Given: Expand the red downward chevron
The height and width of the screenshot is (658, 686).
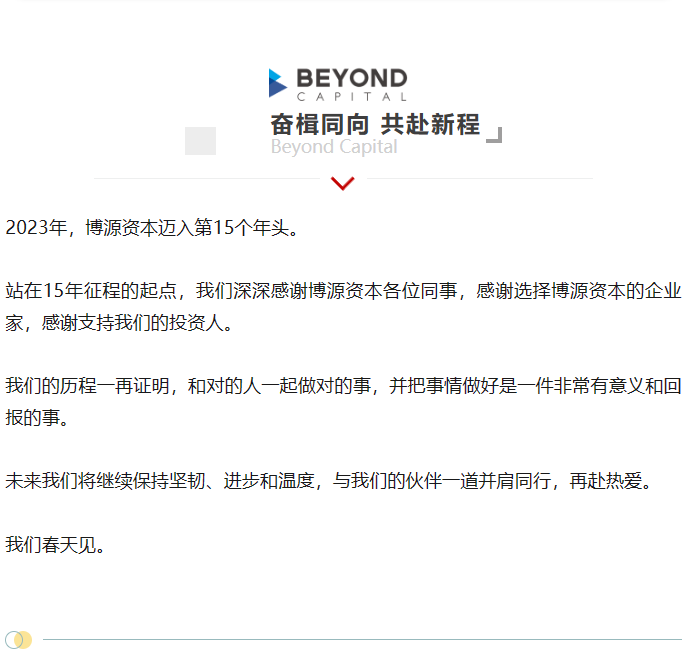Looking at the screenshot, I should pyautogui.click(x=343, y=184).
